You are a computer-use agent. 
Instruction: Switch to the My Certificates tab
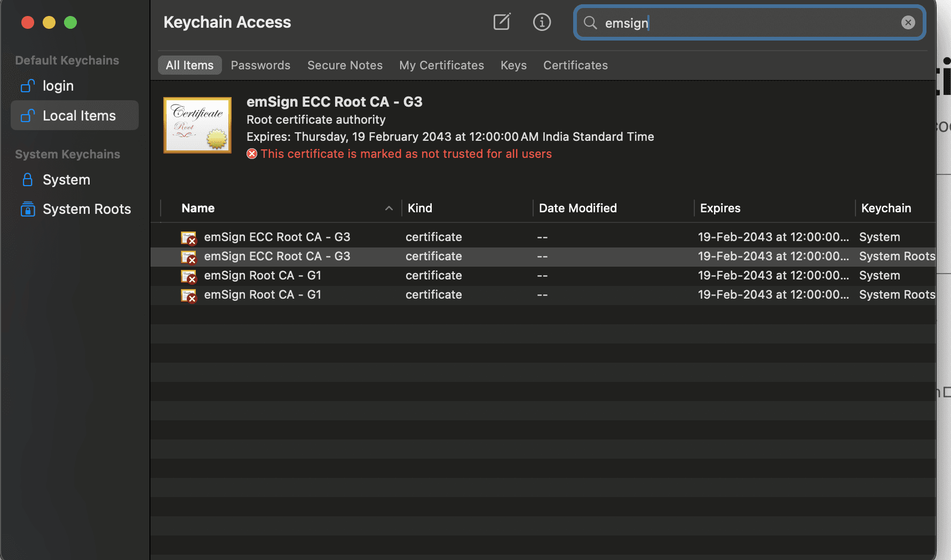coord(441,65)
